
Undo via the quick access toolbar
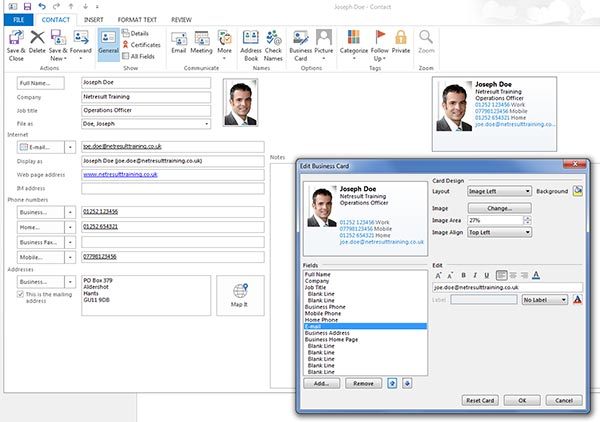pos(42,6)
